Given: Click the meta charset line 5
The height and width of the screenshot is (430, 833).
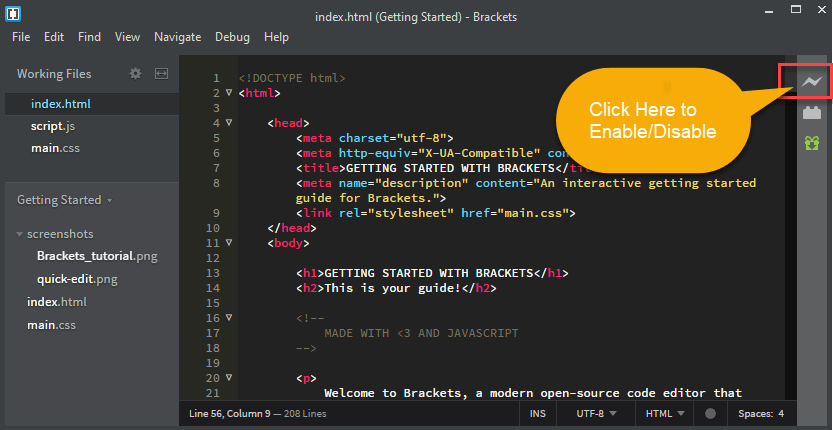Looking at the screenshot, I should point(375,138).
